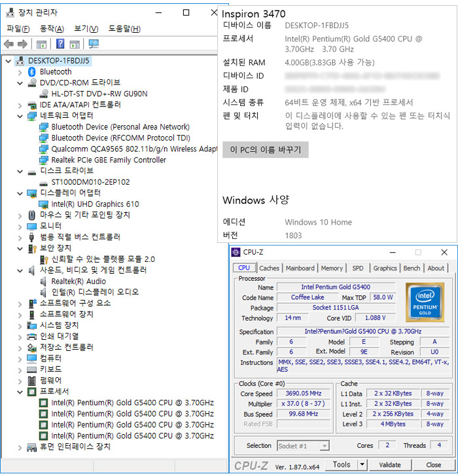Viewport: 458px width, 476px height.
Task: Click the 디스크 드라이브 category icon
Action: [x=32, y=173]
